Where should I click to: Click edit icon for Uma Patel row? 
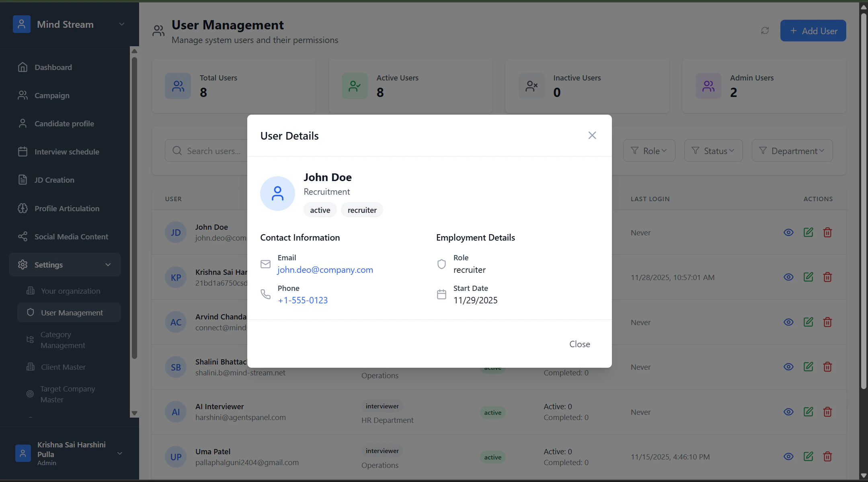[808, 457]
